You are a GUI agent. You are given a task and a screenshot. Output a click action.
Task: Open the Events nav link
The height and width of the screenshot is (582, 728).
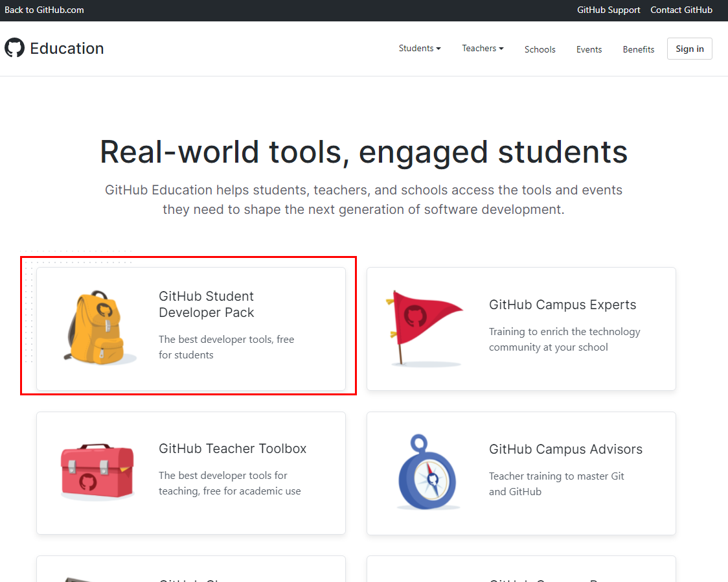(589, 49)
